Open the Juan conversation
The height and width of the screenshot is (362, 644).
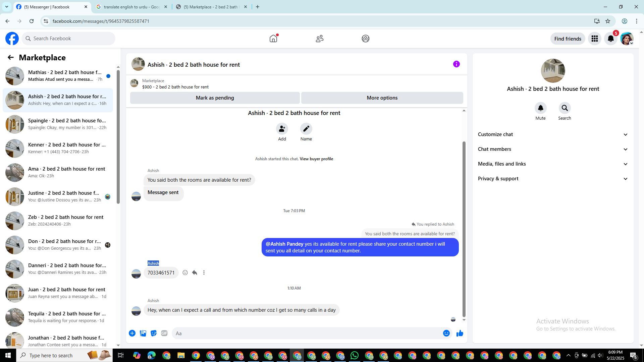click(58, 293)
